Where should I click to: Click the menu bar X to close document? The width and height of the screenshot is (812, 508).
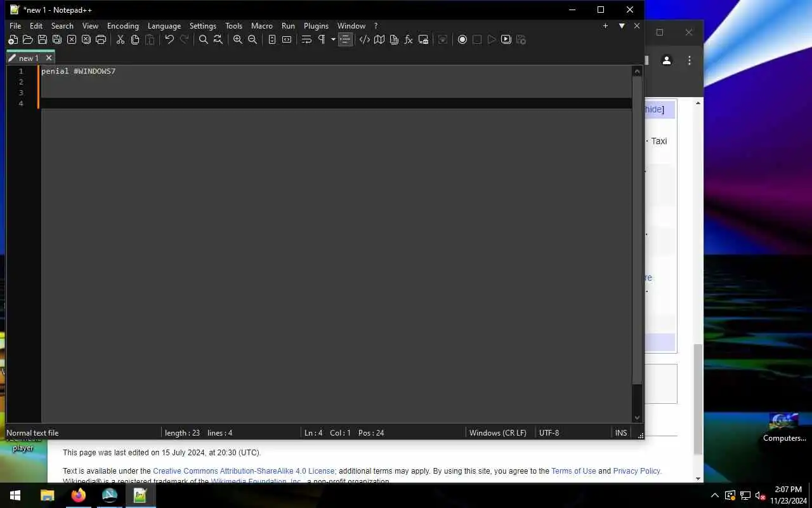pos(637,26)
